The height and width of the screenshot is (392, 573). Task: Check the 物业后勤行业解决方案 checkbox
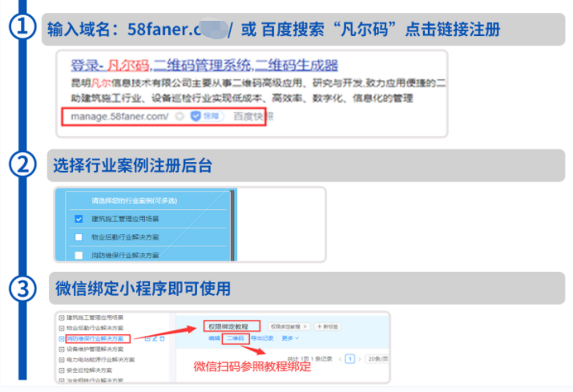point(79,237)
